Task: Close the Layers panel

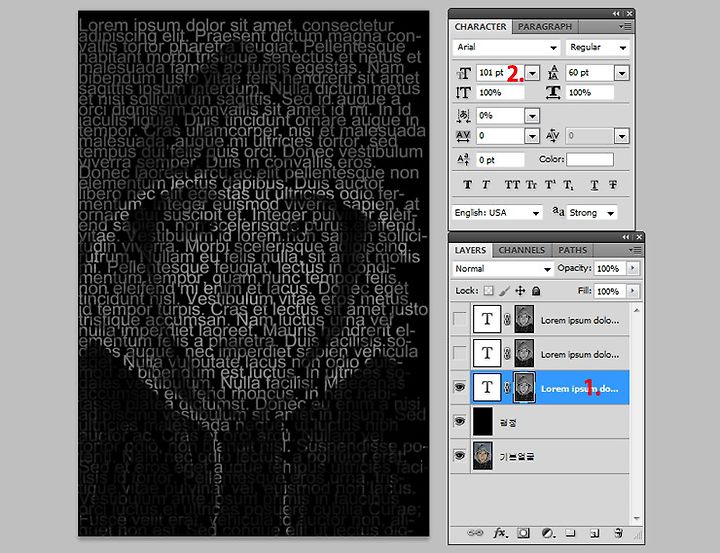Action: pyautogui.click(x=639, y=237)
